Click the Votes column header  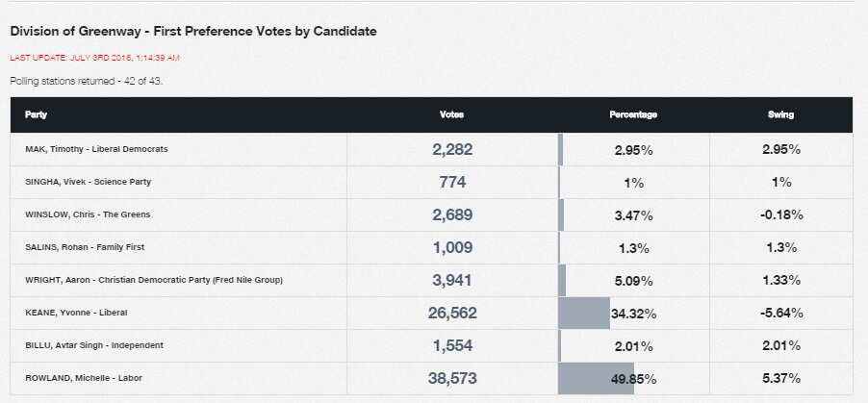451,115
